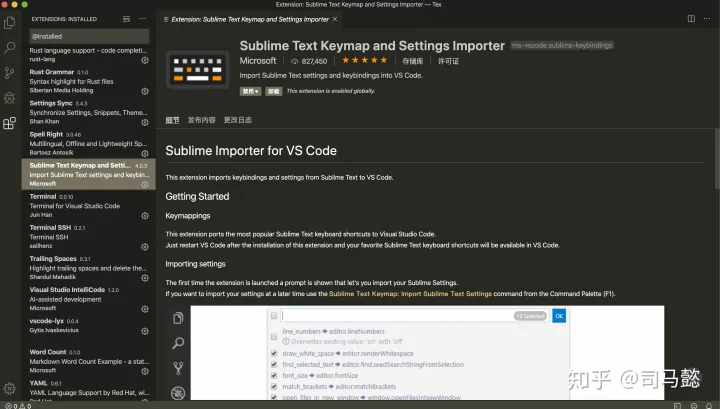
Task: Toggle select-all checkbox in the picker screenshot
Action: pos(274,316)
